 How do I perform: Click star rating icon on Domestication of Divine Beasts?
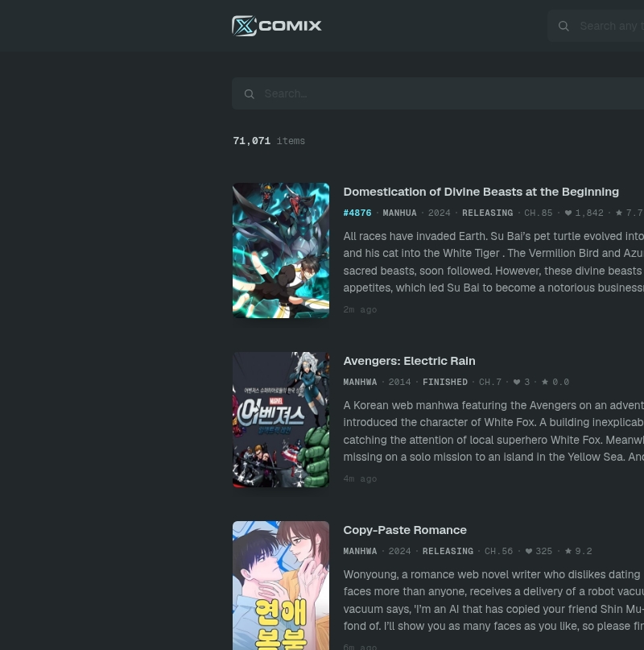click(x=619, y=213)
